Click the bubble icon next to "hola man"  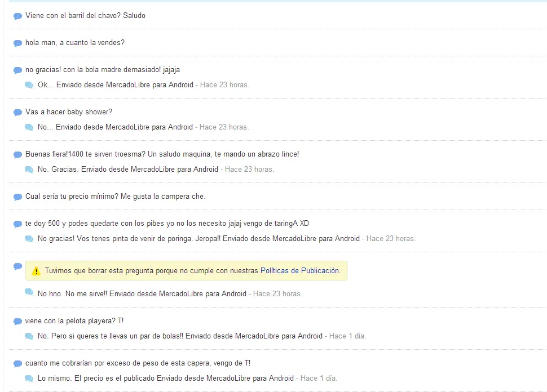tap(17, 43)
